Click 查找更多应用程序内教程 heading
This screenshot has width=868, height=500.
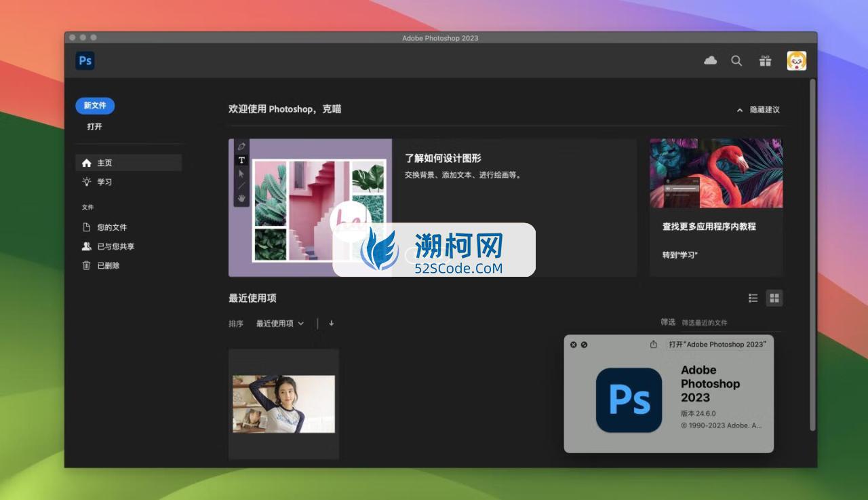coord(709,227)
